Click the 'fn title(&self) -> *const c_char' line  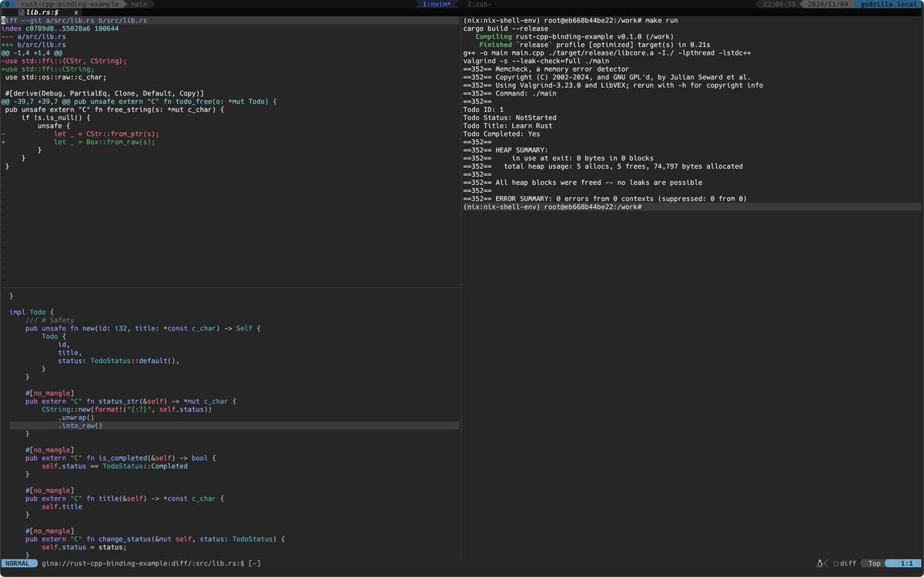click(125, 498)
